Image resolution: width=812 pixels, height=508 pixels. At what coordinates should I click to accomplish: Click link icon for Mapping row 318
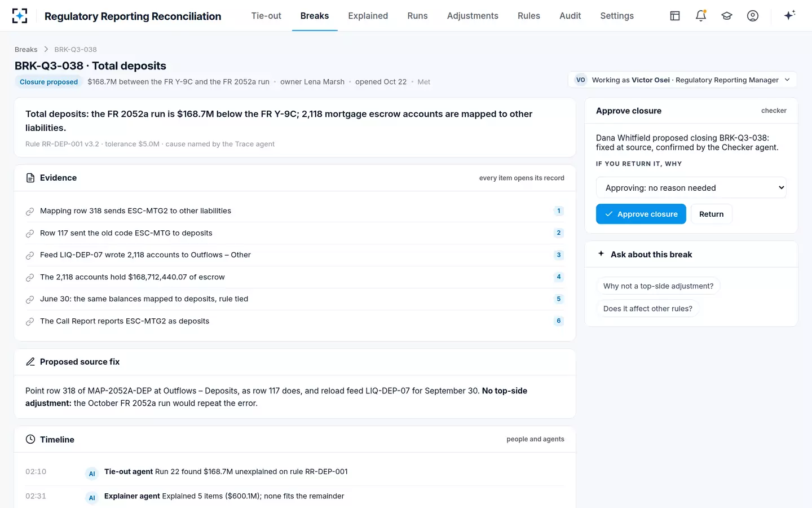pyautogui.click(x=30, y=212)
